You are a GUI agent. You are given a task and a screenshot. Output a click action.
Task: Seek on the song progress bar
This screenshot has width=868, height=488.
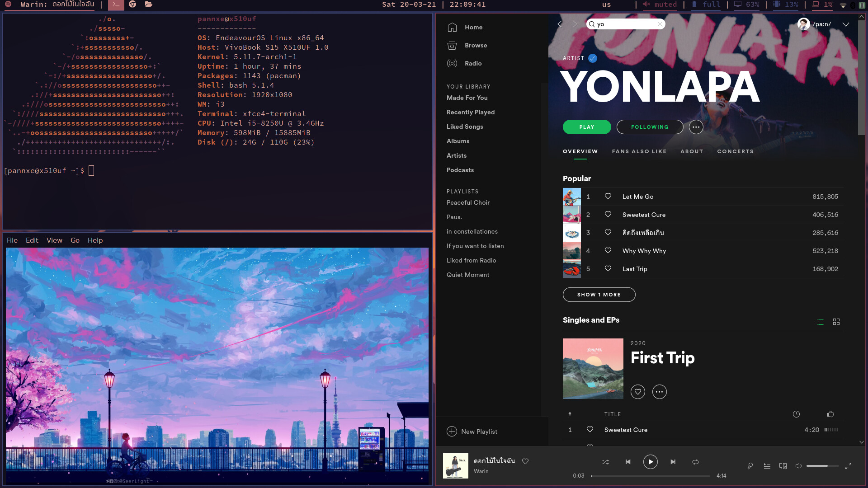click(650, 476)
